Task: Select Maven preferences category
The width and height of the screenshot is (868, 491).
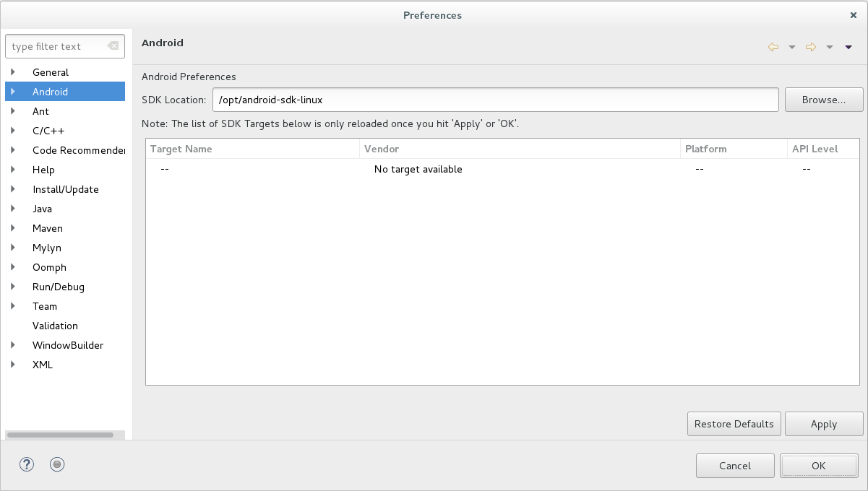Action: (48, 228)
